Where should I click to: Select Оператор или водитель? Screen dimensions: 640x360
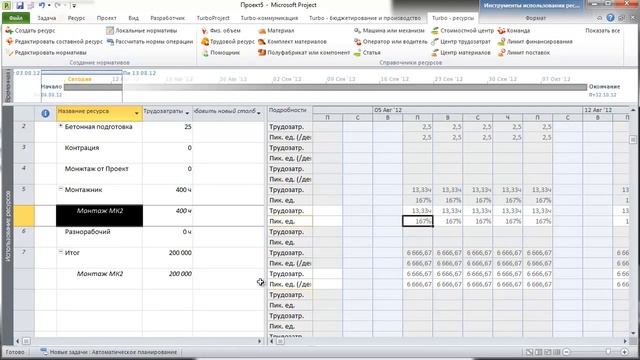click(391, 42)
